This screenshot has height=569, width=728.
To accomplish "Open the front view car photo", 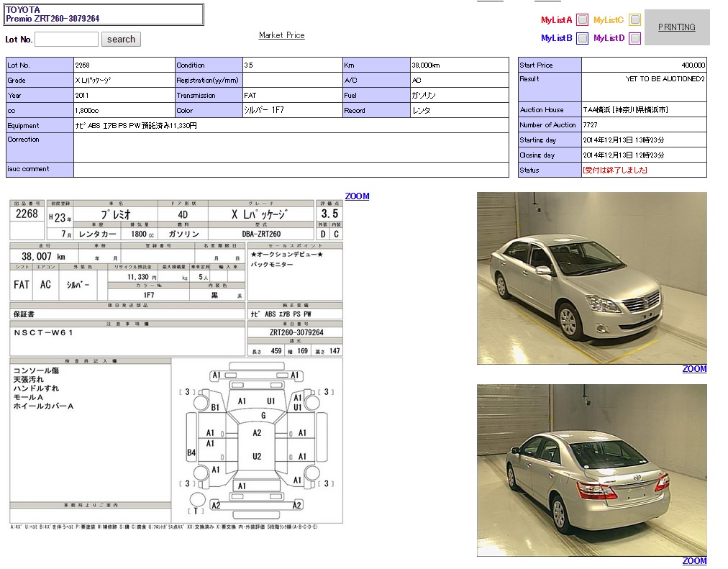I will 591,278.
